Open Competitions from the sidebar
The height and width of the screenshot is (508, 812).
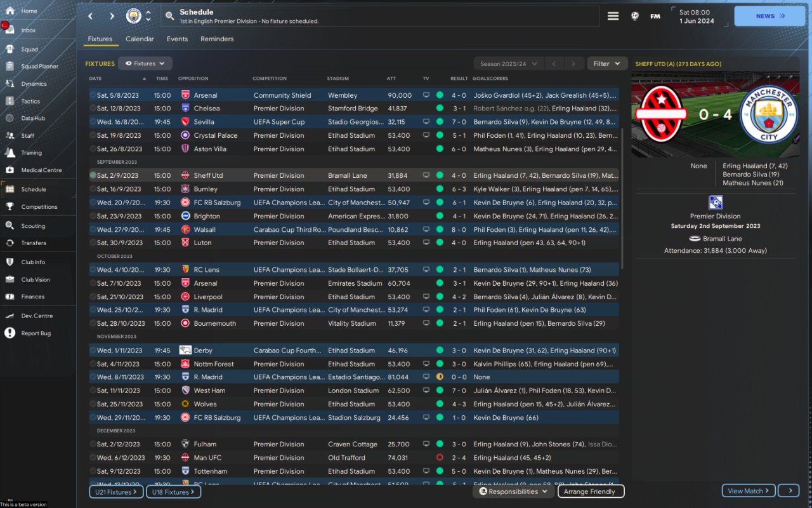(39, 206)
